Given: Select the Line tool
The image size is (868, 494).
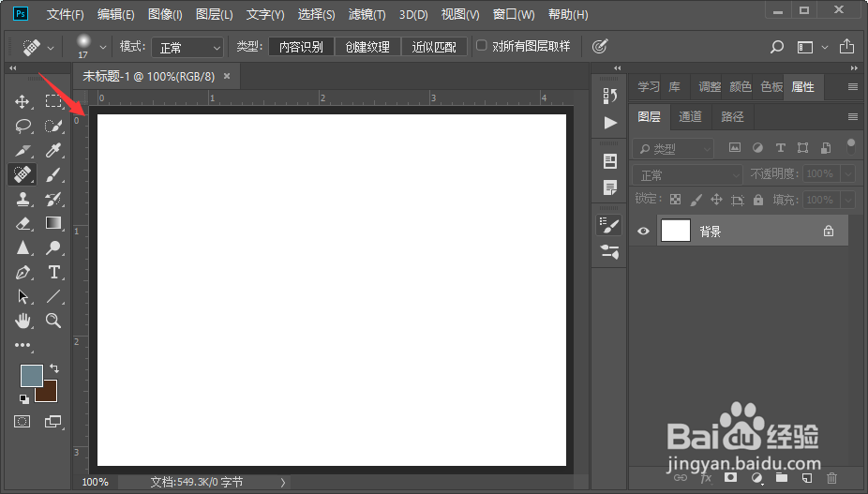Looking at the screenshot, I should tap(53, 296).
